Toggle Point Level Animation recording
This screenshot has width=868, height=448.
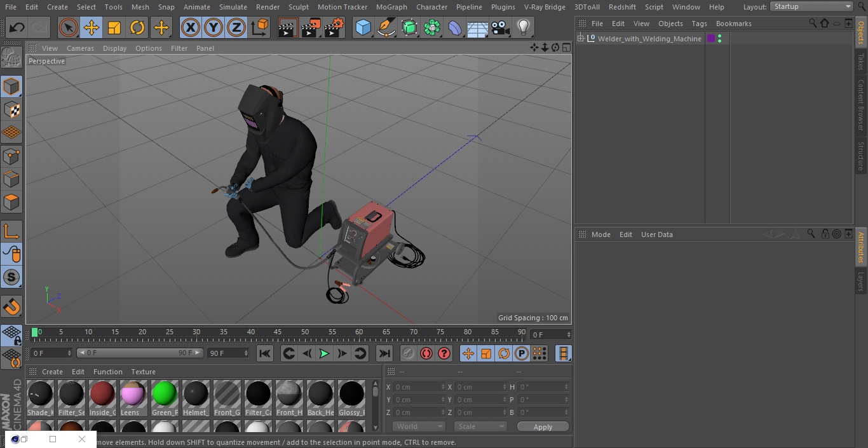(539, 353)
